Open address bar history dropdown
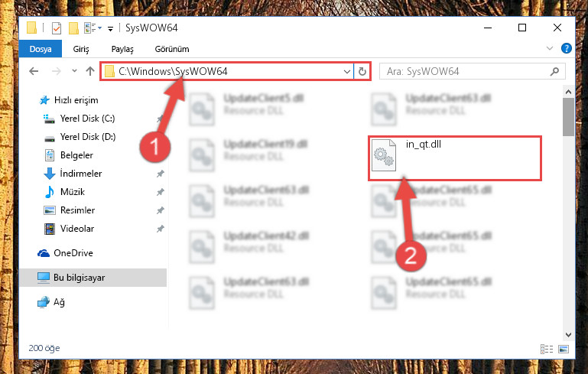 coord(347,71)
